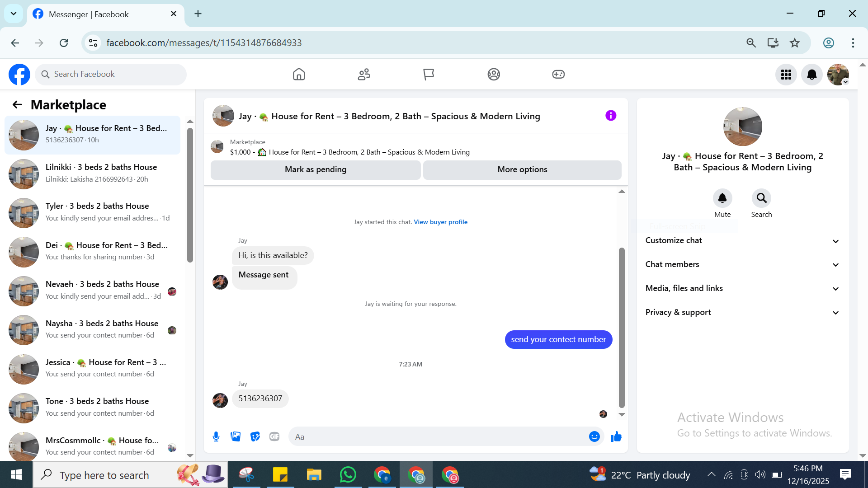The image size is (868, 488).
Task: Bookmark this page with star icon
Action: tap(795, 43)
